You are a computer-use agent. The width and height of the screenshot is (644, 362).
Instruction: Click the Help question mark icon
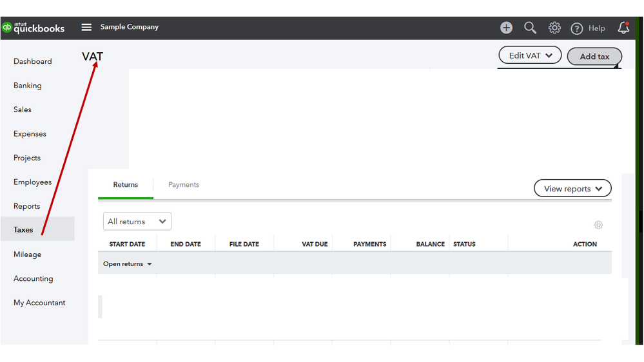click(577, 28)
